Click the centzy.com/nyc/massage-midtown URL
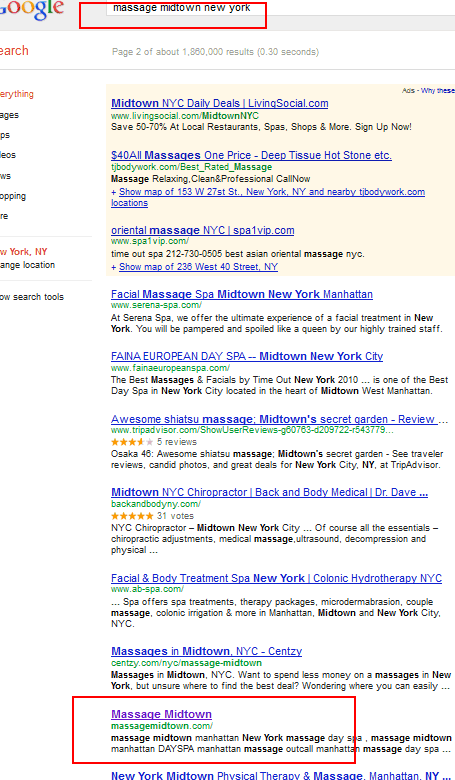Screen dimensions: 455x780 tap(186, 663)
